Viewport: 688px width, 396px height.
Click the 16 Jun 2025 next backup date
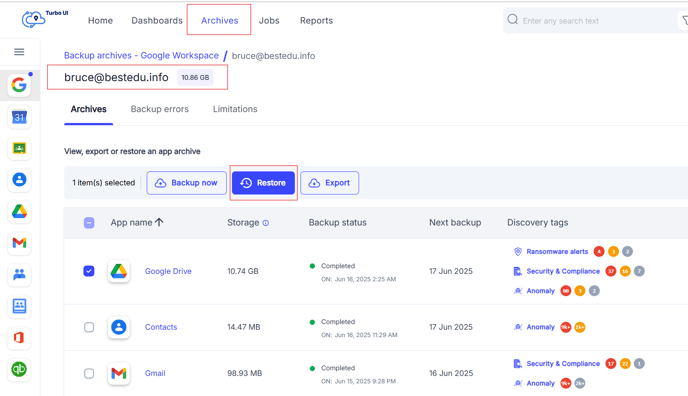tap(451, 373)
